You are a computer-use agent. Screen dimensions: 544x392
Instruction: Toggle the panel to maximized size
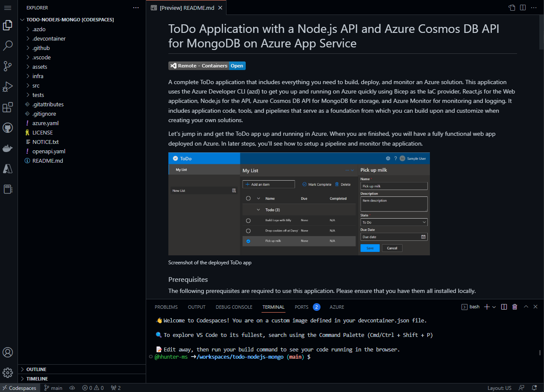tap(526, 307)
